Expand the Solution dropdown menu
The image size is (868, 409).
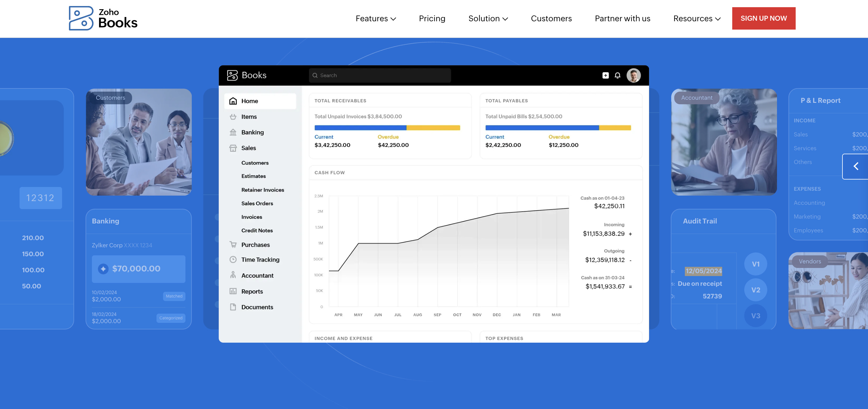[x=488, y=19]
